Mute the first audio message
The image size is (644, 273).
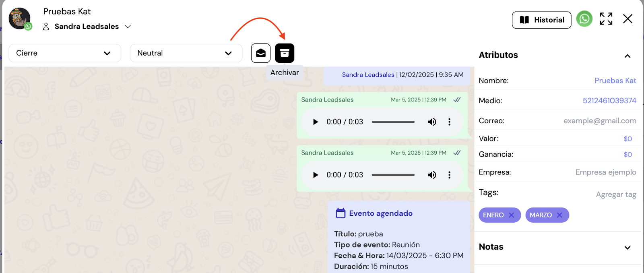tap(432, 122)
